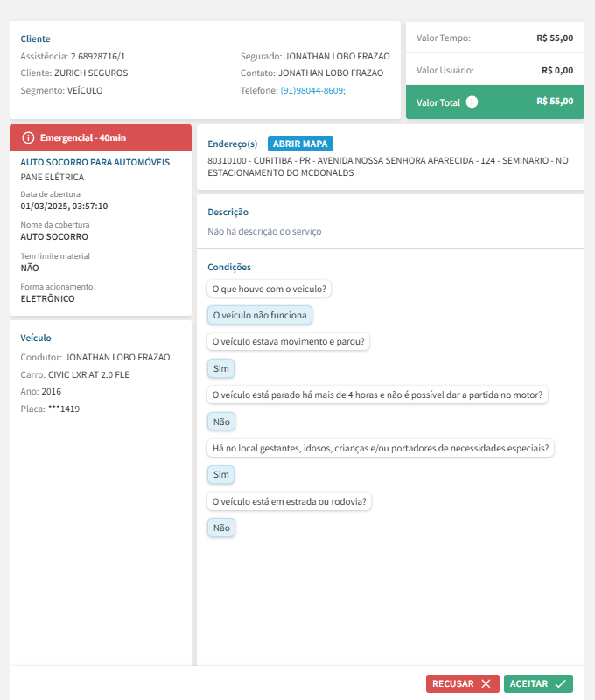Call the phone number (91)98044-8609
This screenshot has height=700, width=595.
(312, 90)
